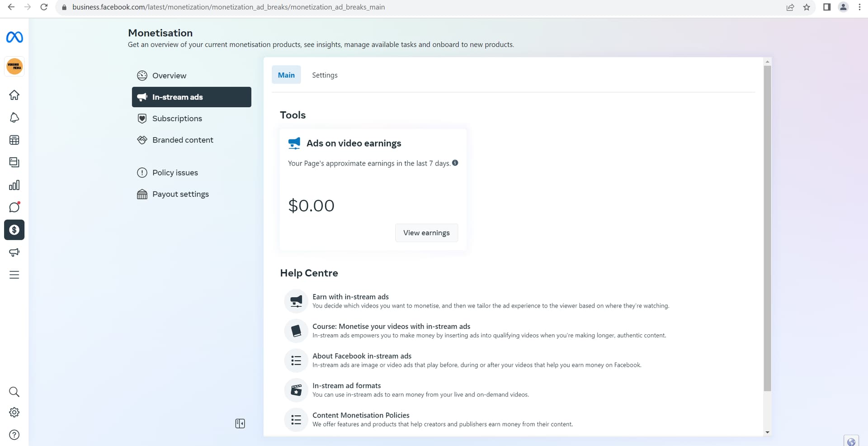Open Course: Monetise your videos link
Image resolution: width=868 pixels, height=446 pixels.
pyautogui.click(x=392, y=327)
